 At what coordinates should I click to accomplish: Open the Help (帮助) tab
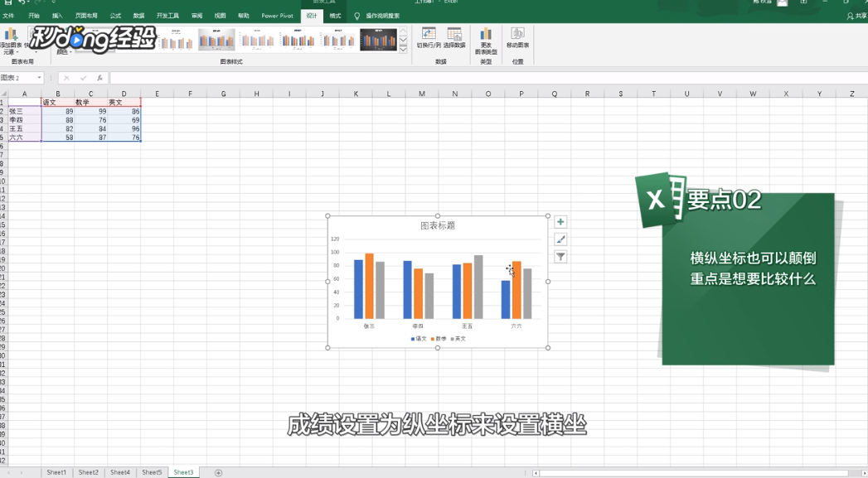click(x=243, y=16)
